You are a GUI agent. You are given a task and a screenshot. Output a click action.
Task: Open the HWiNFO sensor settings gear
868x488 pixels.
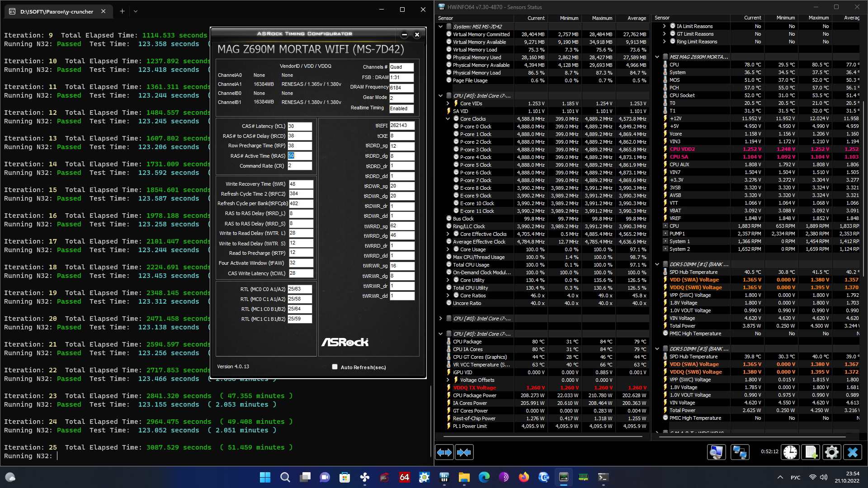pos(831,452)
